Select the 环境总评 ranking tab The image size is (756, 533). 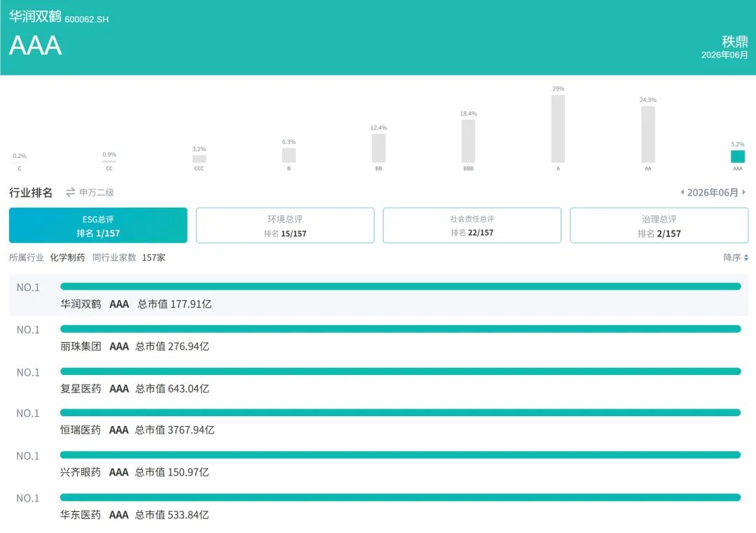point(285,225)
